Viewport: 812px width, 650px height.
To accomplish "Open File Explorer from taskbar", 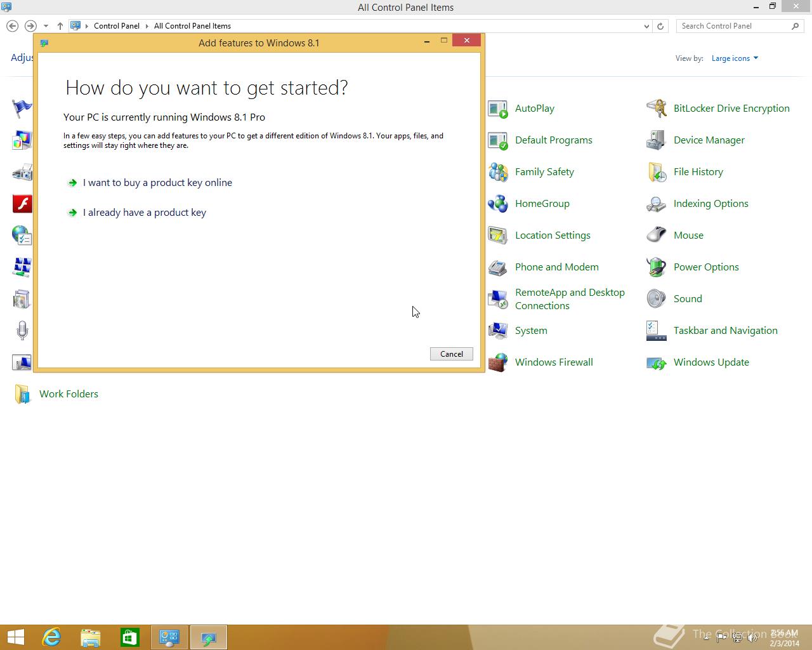I will pos(91,637).
